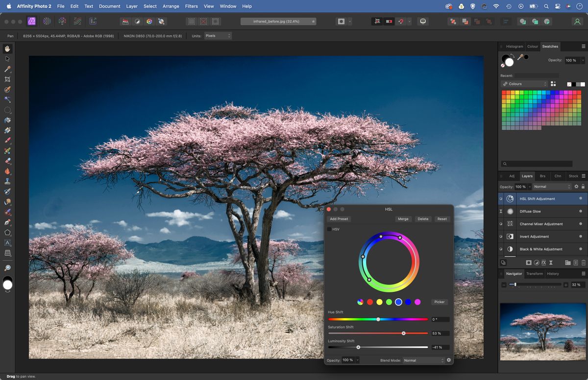Switch to the Histogram tab
588x380 pixels.
coord(514,46)
